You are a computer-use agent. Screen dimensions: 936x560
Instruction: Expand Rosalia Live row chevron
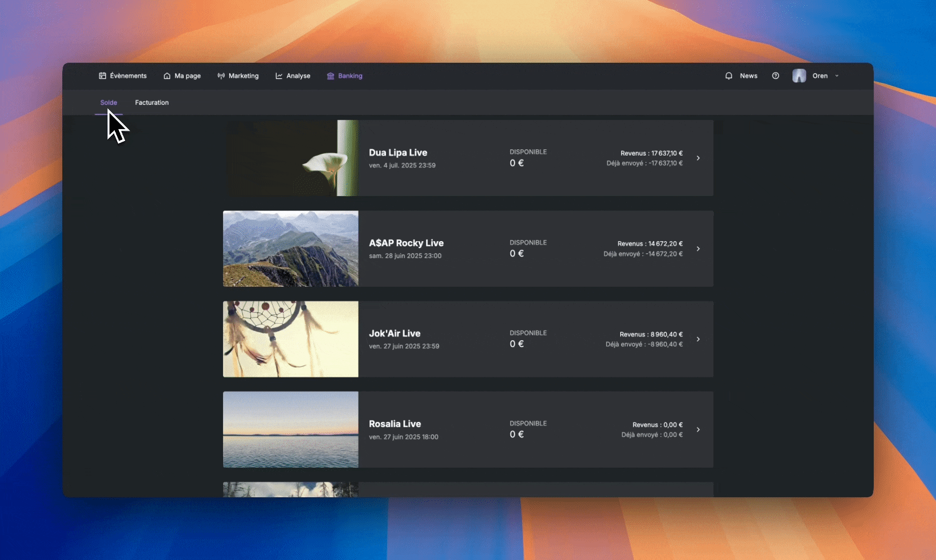[x=698, y=429]
